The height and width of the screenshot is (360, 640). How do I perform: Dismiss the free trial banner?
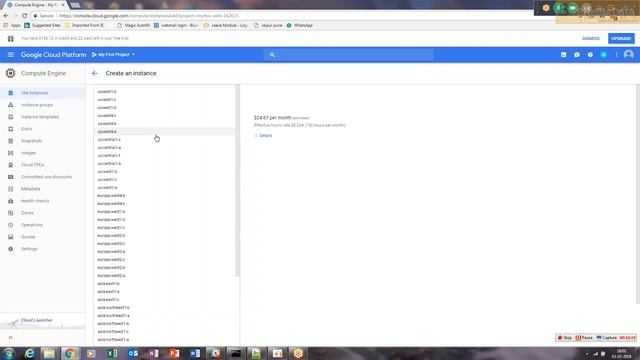pos(591,38)
